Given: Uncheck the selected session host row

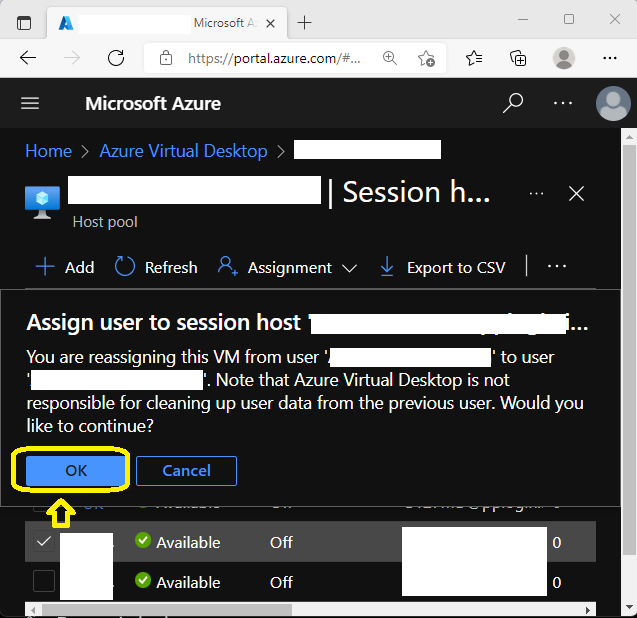Looking at the screenshot, I should point(43,541).
